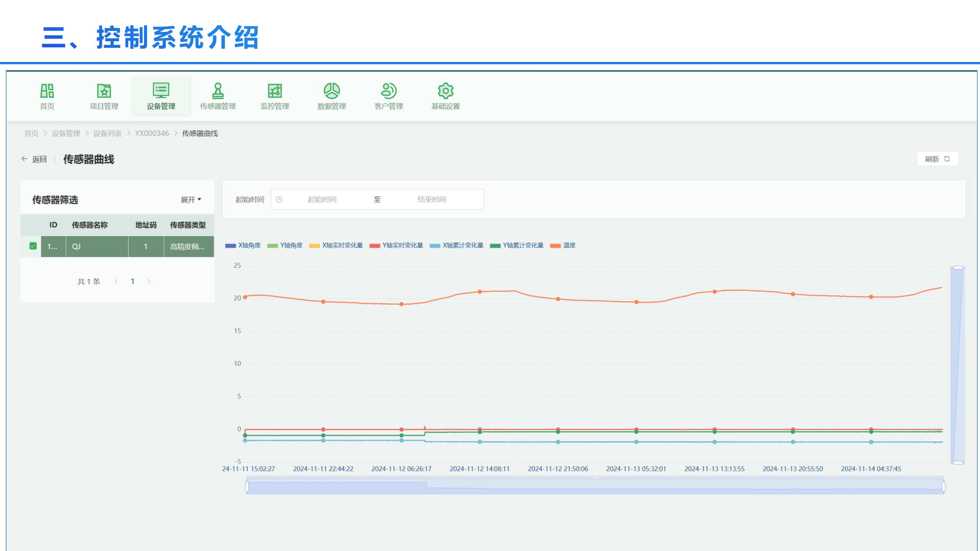This screenshot has width=980, height=551.
Task: Select the 设备管理 device management icon
Action: (161, 90)
